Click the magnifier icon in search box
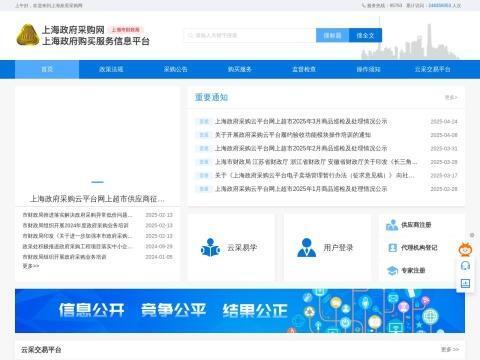Screen dimensions: 480x360 tap(190, 35)
